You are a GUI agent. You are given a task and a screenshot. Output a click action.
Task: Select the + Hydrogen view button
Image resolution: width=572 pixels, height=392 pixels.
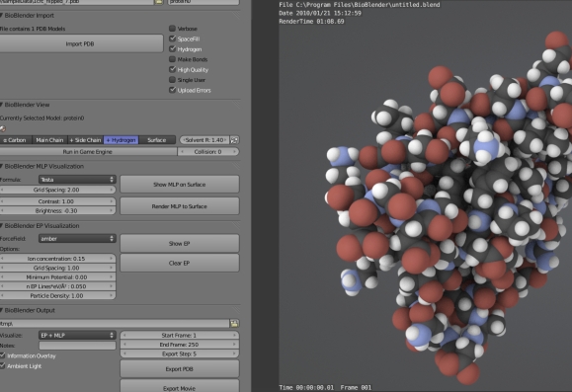(x=122, y=140)
